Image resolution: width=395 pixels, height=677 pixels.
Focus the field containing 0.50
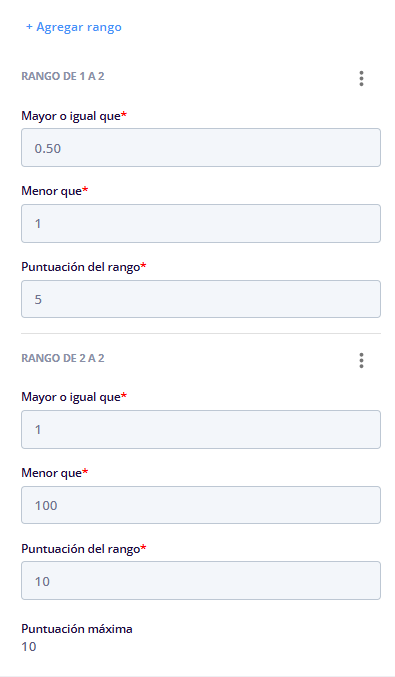coord(201,148)
